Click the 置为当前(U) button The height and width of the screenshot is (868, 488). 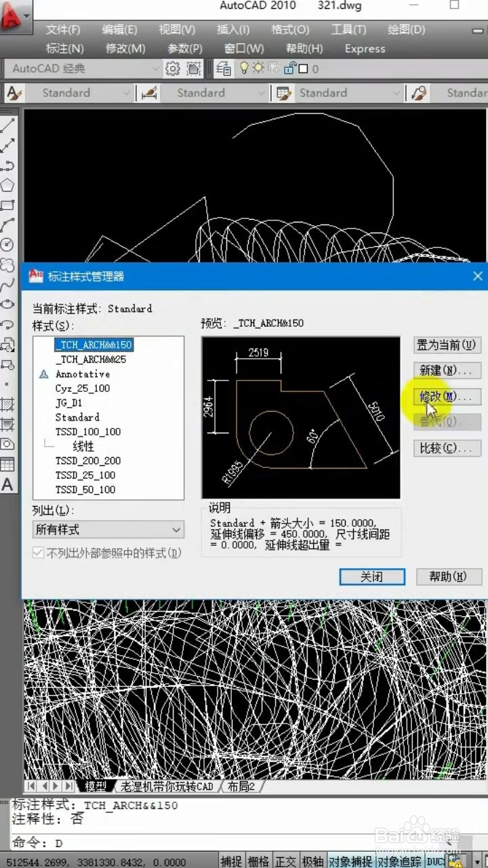447,344
